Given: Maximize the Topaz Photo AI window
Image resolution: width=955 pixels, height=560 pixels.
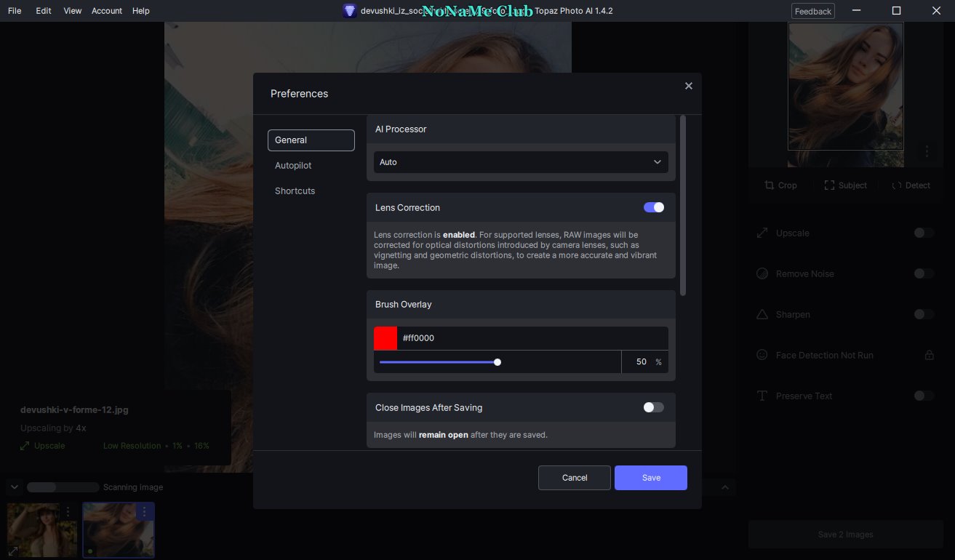Looking at the screenshot, I should click(x=896, y=11).
